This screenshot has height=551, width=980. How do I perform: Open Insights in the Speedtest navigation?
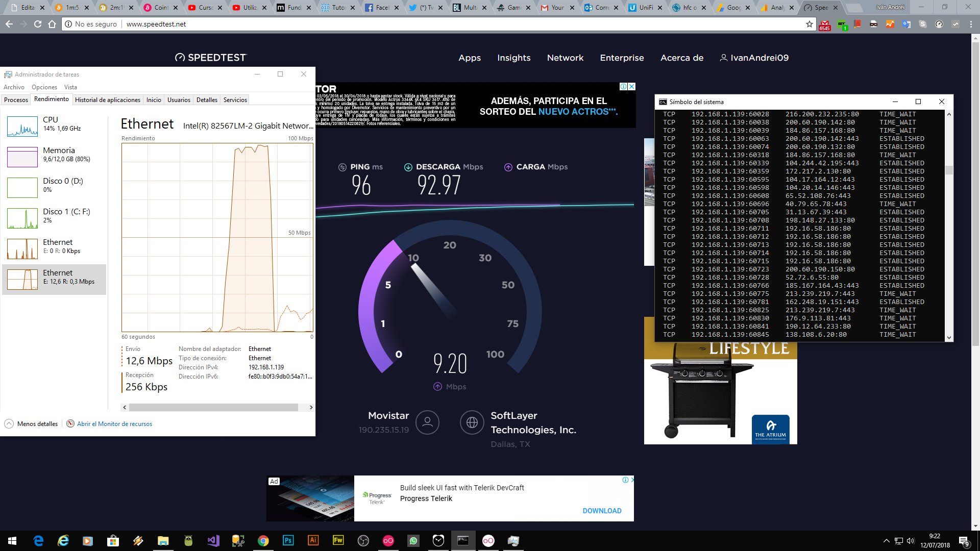(514, 58)
